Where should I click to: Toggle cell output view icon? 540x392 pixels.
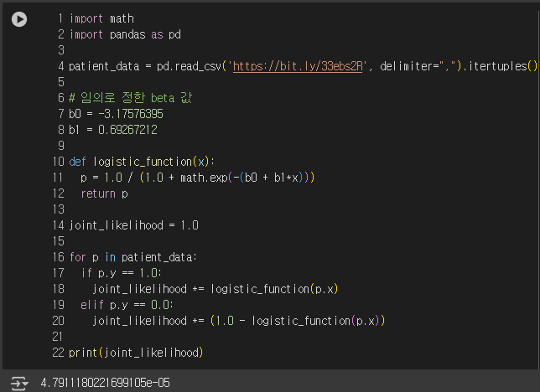[x=19, y=383]
